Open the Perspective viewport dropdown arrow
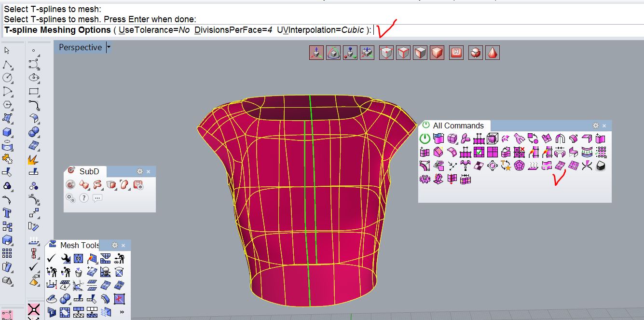The width and height of the screenshot is (644, 320). point(109,47)
